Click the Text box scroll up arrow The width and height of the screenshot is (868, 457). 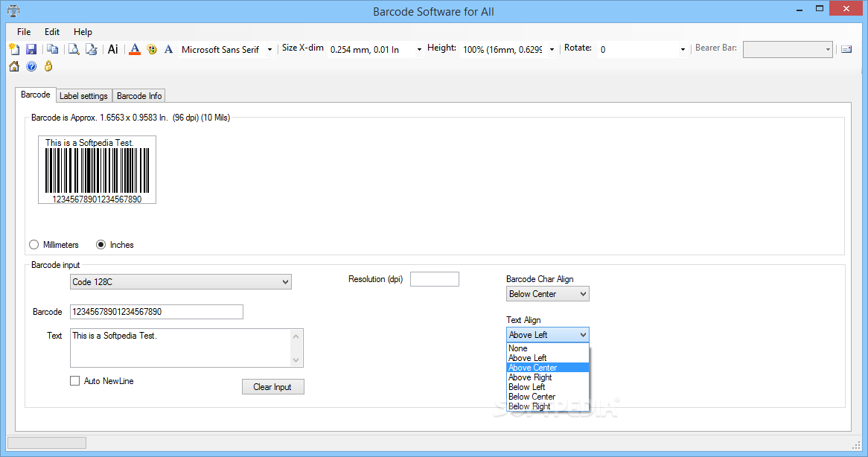coord(296,336)
